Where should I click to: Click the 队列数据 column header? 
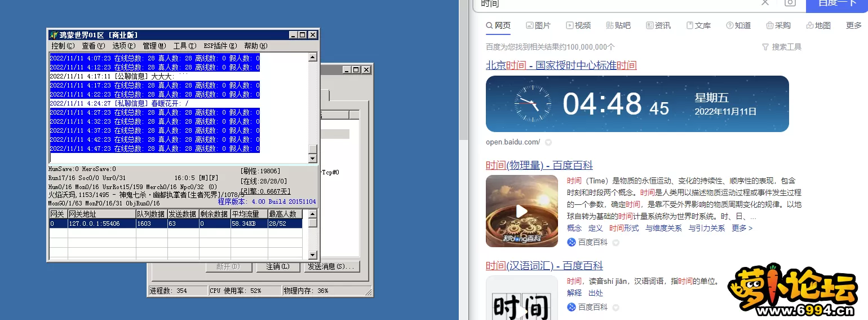[152, 214]
